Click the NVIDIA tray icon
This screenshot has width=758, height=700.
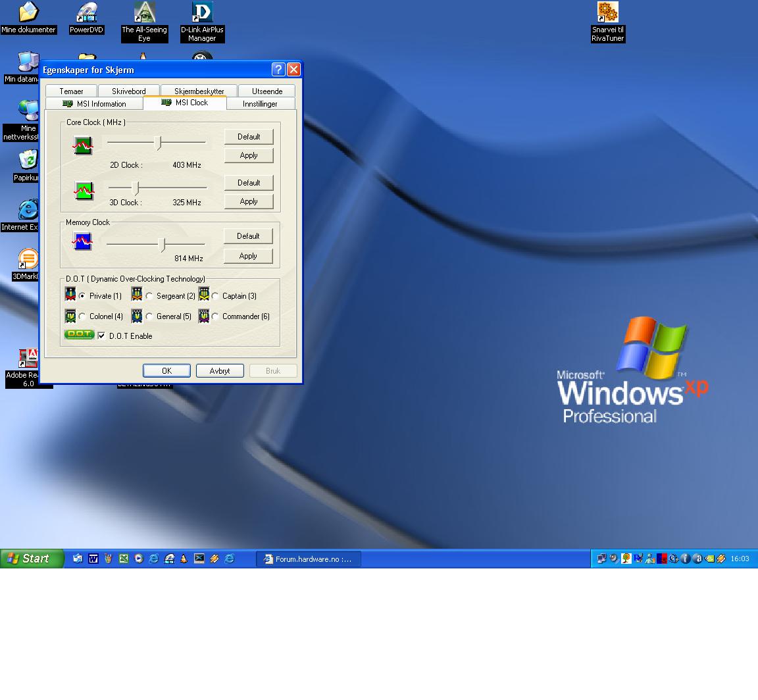pos(709,559)
